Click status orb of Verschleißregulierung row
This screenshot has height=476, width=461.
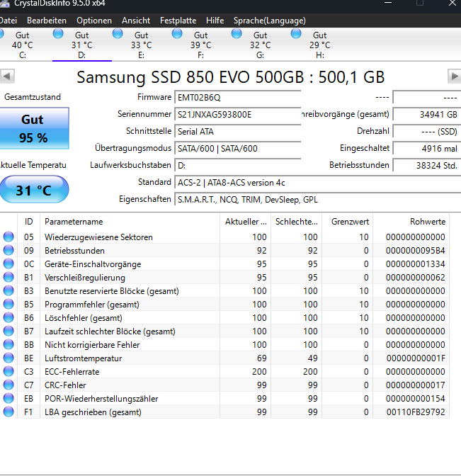pos(8,277)
